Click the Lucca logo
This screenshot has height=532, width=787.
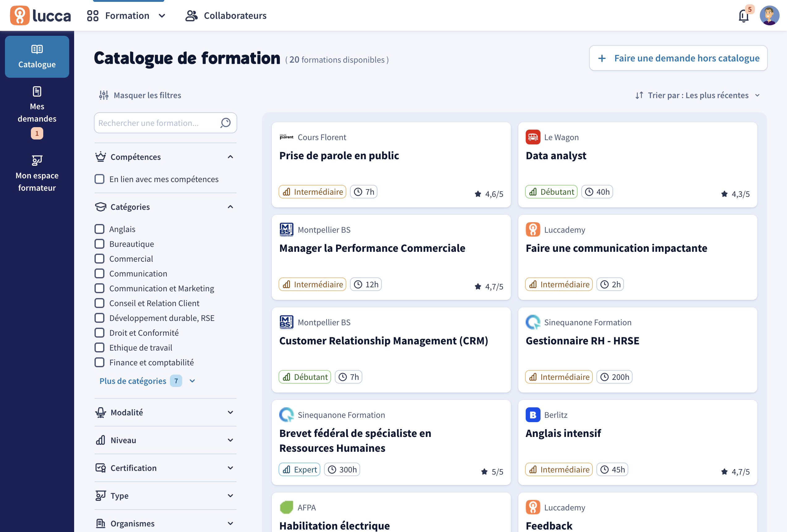[41, 15]
